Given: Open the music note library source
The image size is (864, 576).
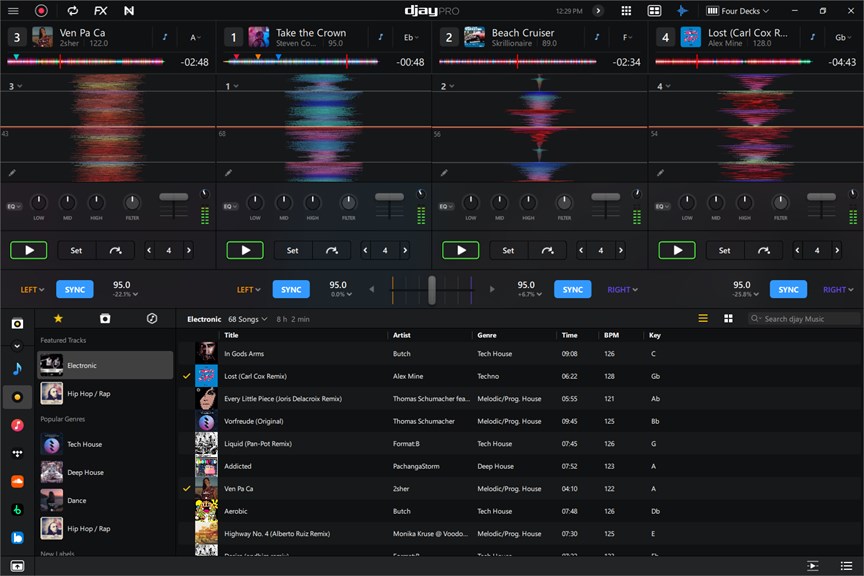Looking at the screenshot, I should pyautogui.click(x=17, y=369).
